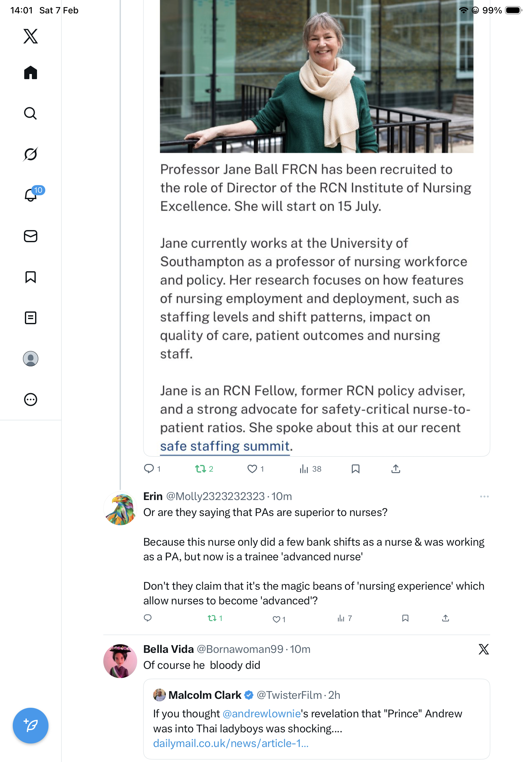
Task: Open the profile avatar in sidebar
Action: point(31,358)
